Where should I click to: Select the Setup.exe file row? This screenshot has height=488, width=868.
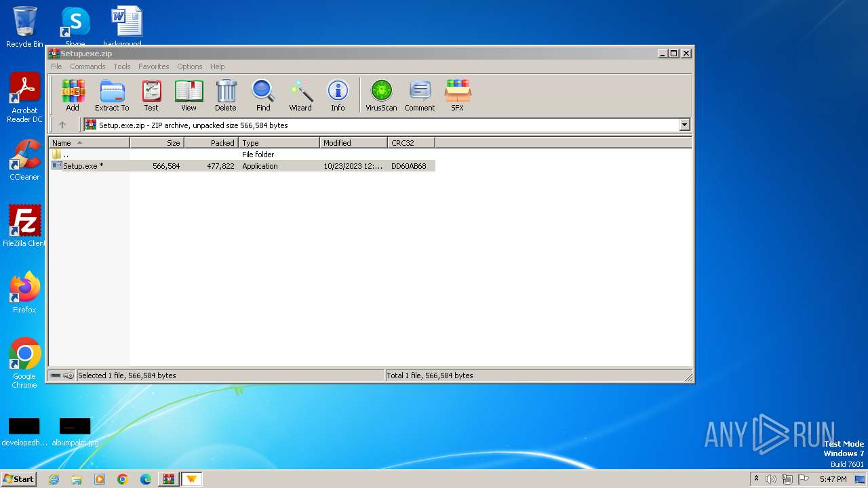click(242, 166)
